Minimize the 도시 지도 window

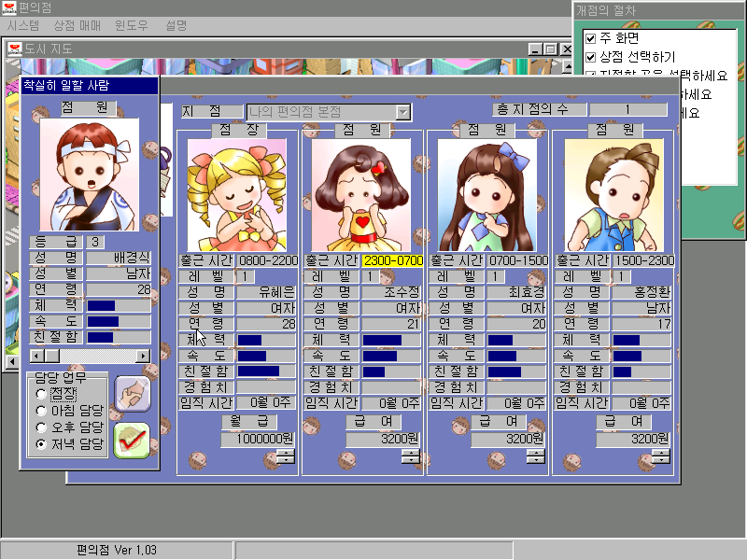535,49
